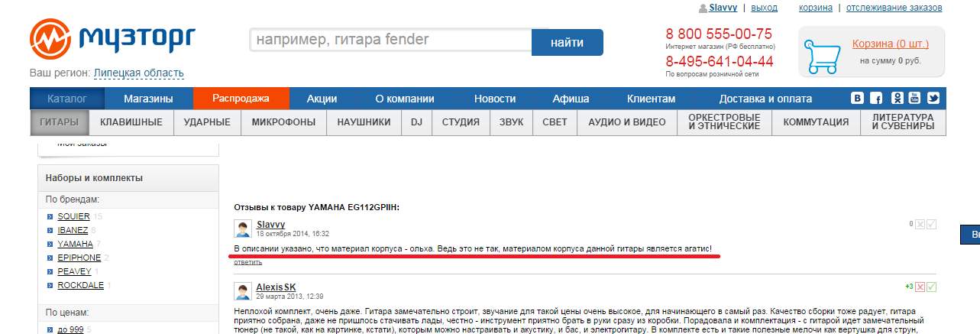The image size is (980, 334).
Task: Open Slavvy account link in header
Action: click(x=723, y=8)
